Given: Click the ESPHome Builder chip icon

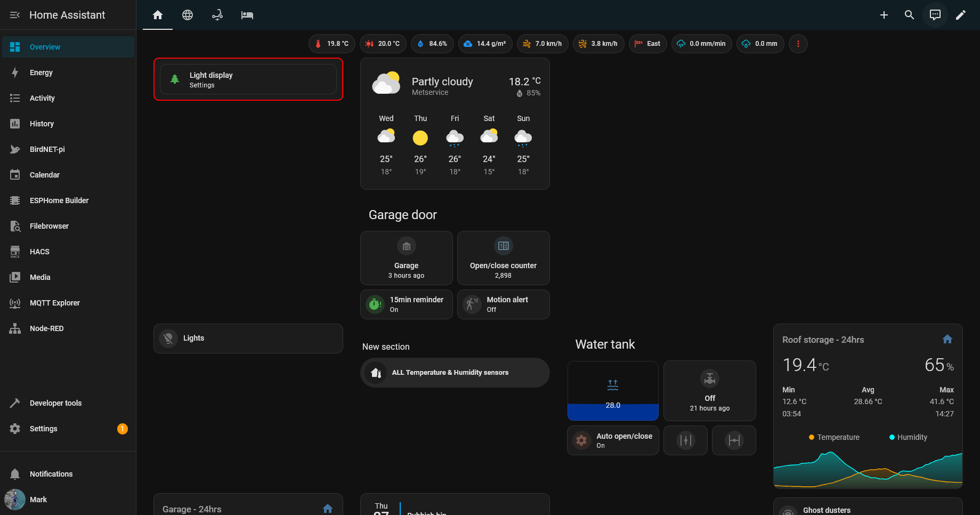Looking at the screenshot, I should pos(15,200).
